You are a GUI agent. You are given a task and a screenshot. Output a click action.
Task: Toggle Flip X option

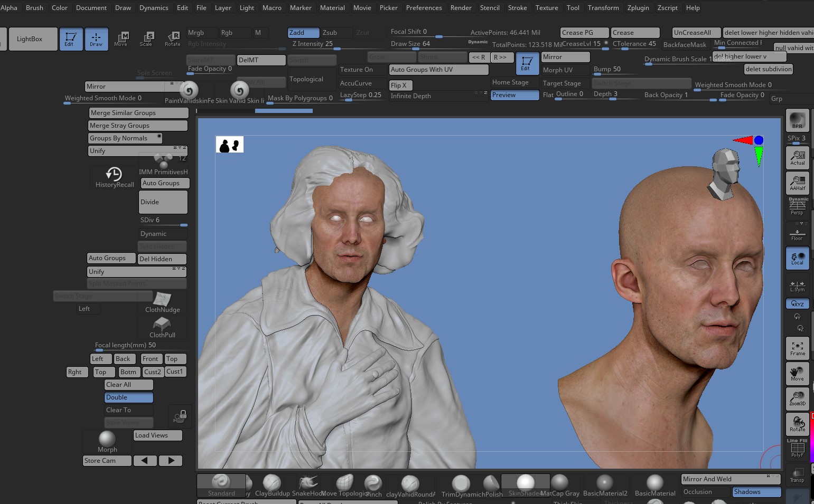[x=400, y=85]
